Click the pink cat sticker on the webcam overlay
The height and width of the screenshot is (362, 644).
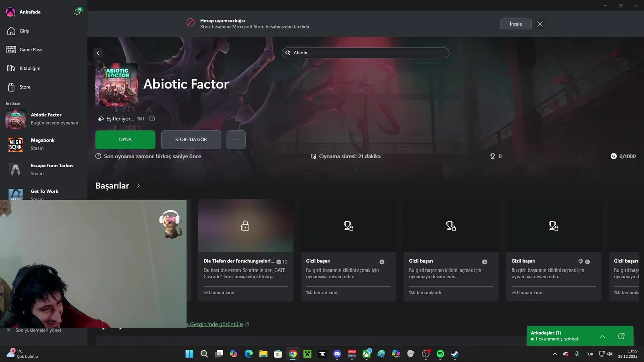[x=171, y=224]
